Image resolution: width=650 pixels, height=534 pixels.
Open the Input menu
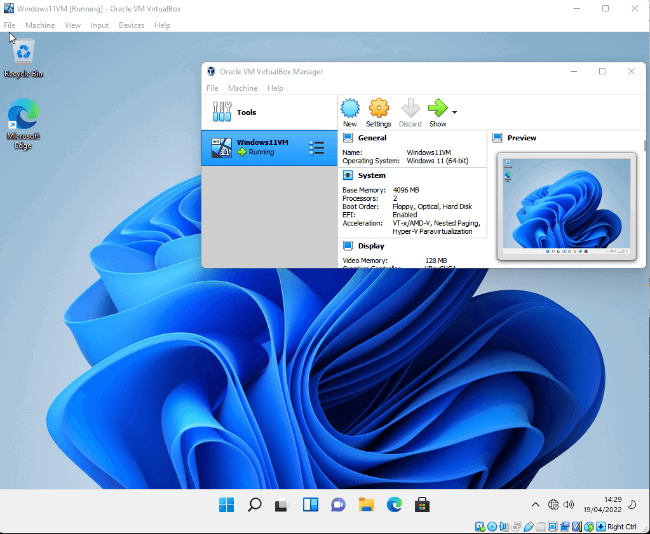pyautogui.click(x=99, y=25)
